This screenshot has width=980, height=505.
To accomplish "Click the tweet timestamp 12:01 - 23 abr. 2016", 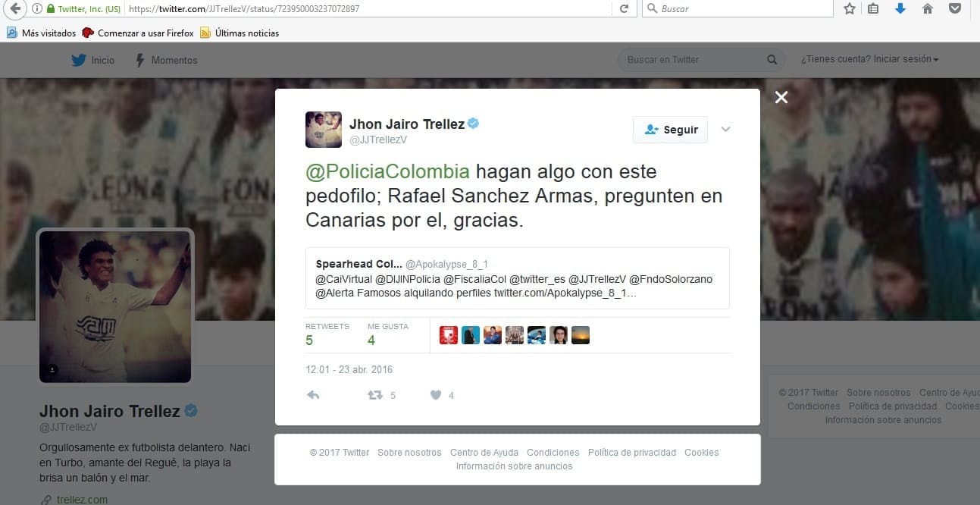I will (349, 370).
